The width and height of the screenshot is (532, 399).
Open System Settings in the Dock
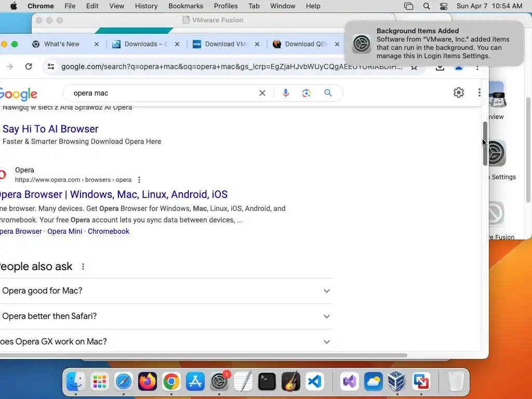pyautogui.click(x=219, y=381)
